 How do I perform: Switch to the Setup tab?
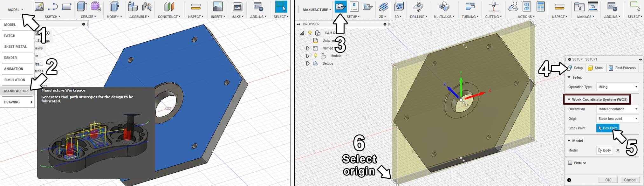(575, 68)
